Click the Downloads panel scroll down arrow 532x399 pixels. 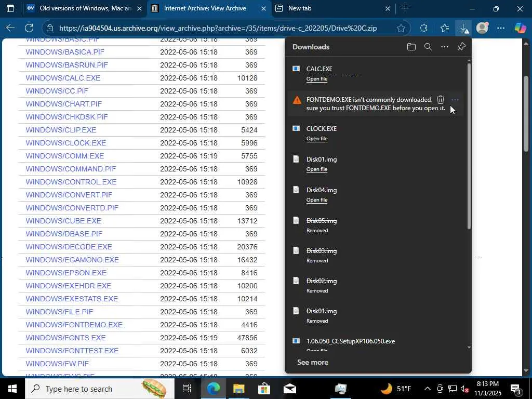click(x=469, y=348)
